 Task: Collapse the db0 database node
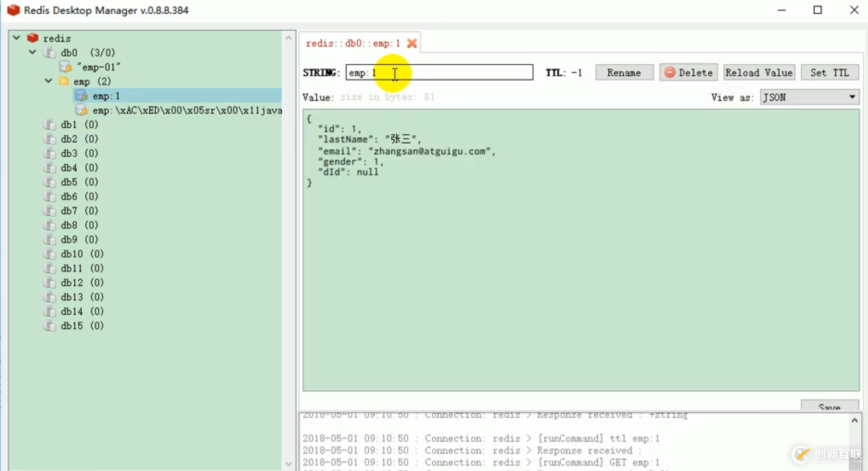(32, 52)
